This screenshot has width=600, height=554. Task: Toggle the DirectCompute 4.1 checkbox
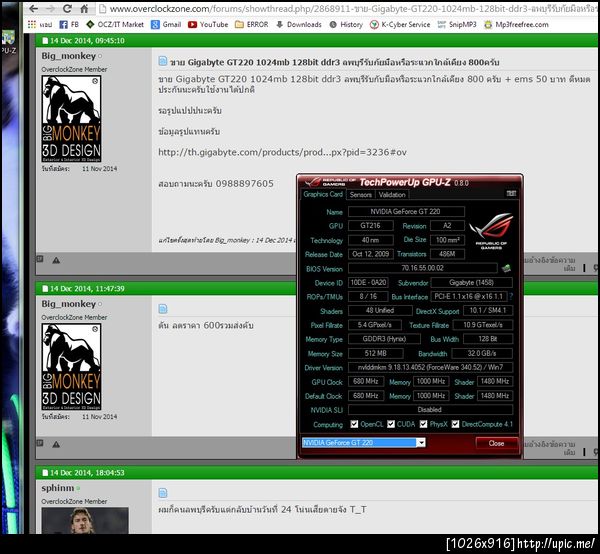(455, 424)
